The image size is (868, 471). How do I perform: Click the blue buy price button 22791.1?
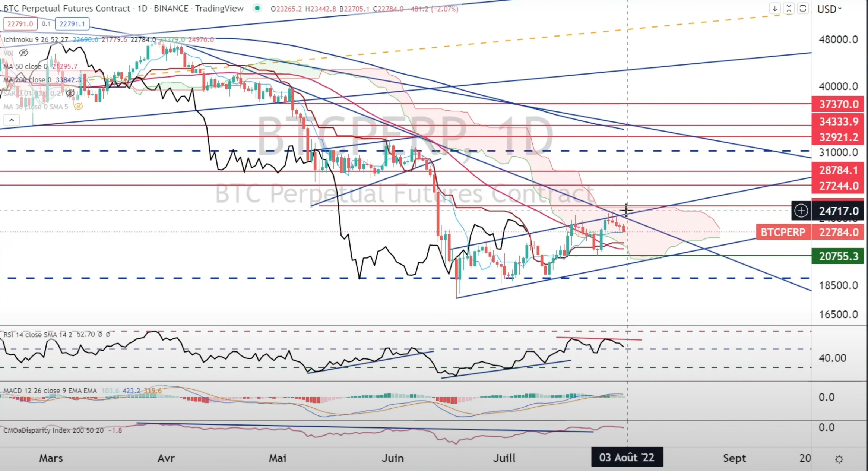point(72,24)
